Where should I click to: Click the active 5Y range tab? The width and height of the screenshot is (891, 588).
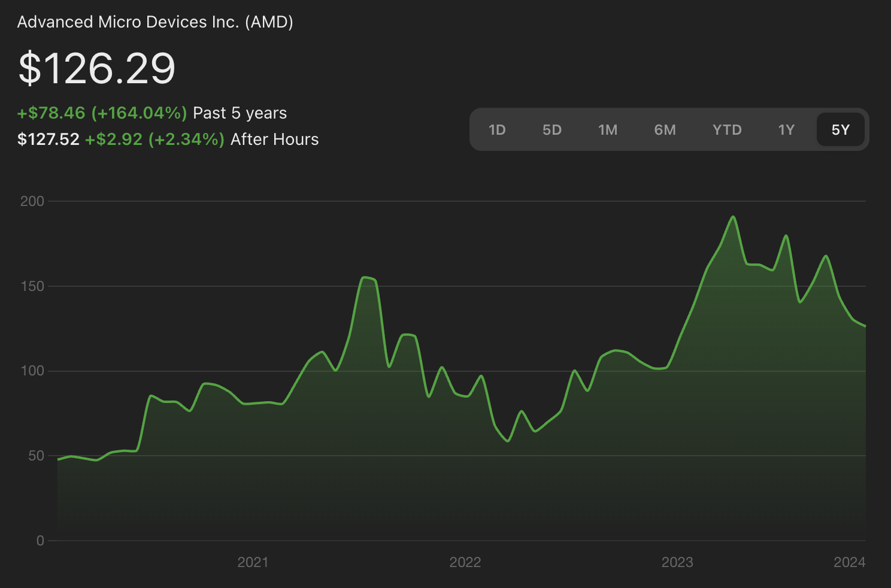point(841,130)
